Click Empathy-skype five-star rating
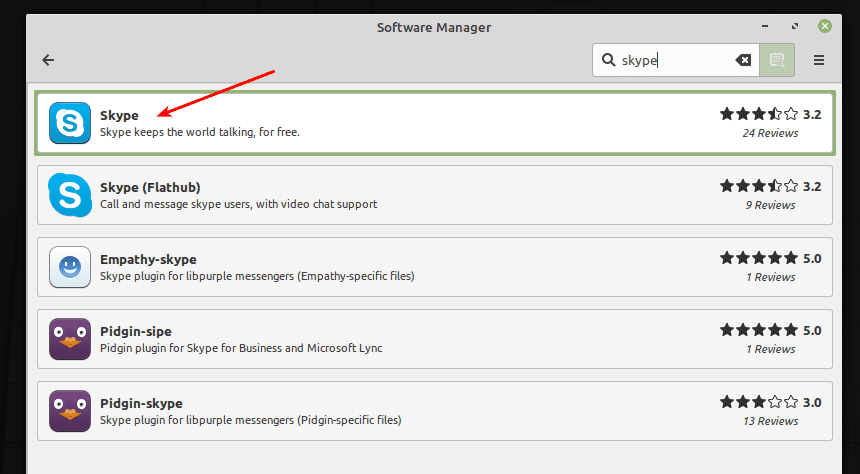The width and height of the screenshot is (860, 474). click(x=759, y=258)
